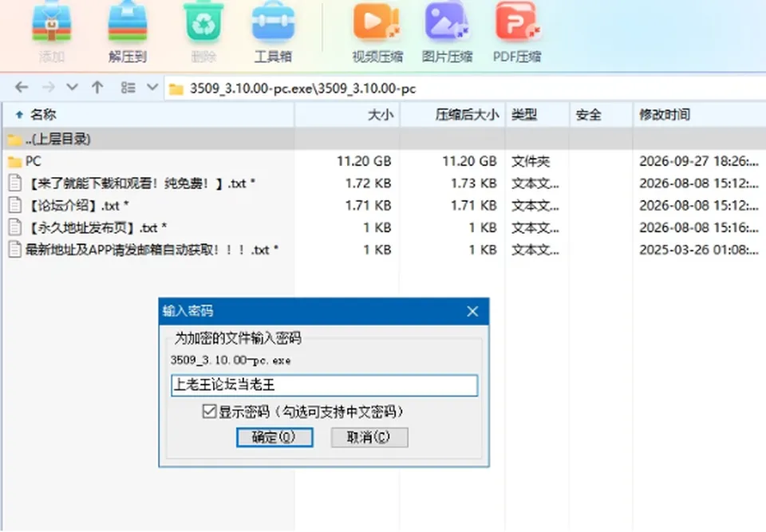The width and height of the screenshot is (766, 532).
Task: Click the 2026-09-27 modified date of PC
Action: [x=699, y=161]
